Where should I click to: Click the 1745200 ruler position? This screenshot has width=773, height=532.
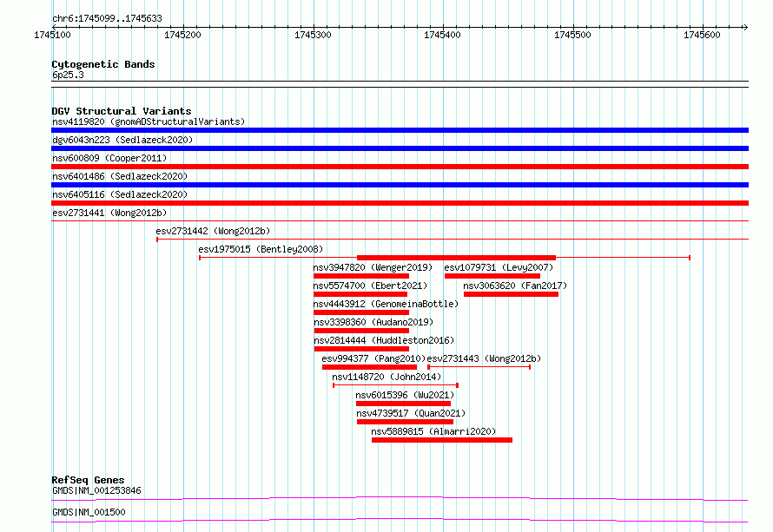pos(182,35)
